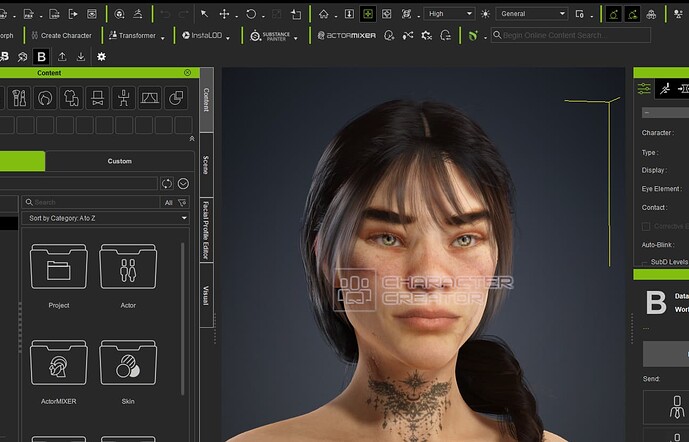Expand the Substance Painter dropdown arrow

[295, 38]
